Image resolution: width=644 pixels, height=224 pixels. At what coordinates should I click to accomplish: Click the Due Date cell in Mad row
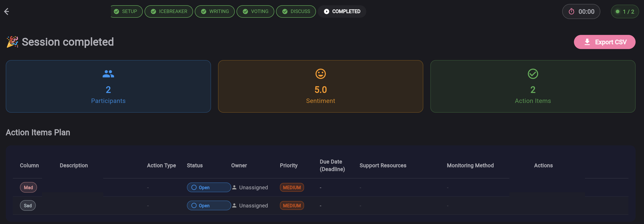(320, 187)
